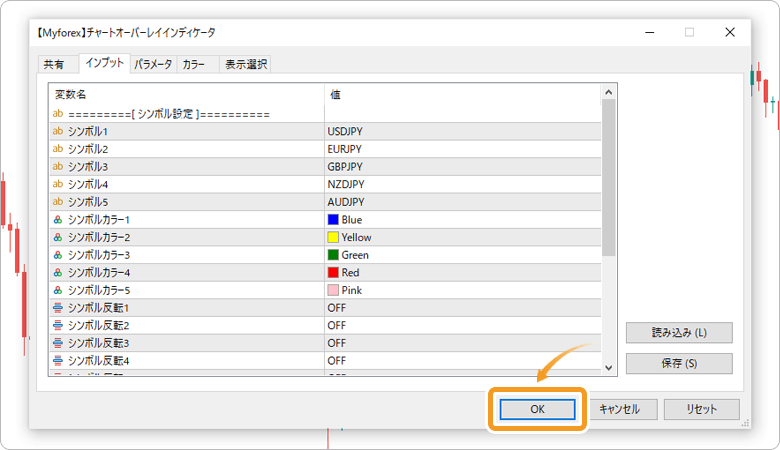Click the ab icon beside シンボル5

pos(58,202)
